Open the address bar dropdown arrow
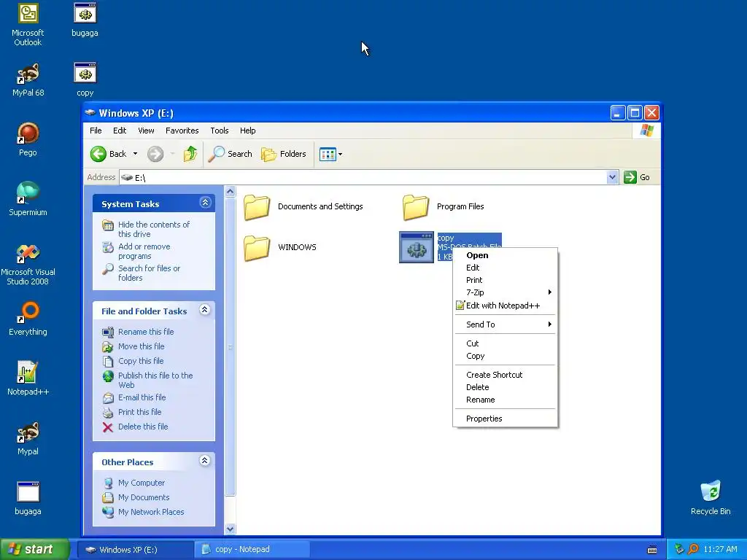747x560 pixels. [x=612, y=178]
